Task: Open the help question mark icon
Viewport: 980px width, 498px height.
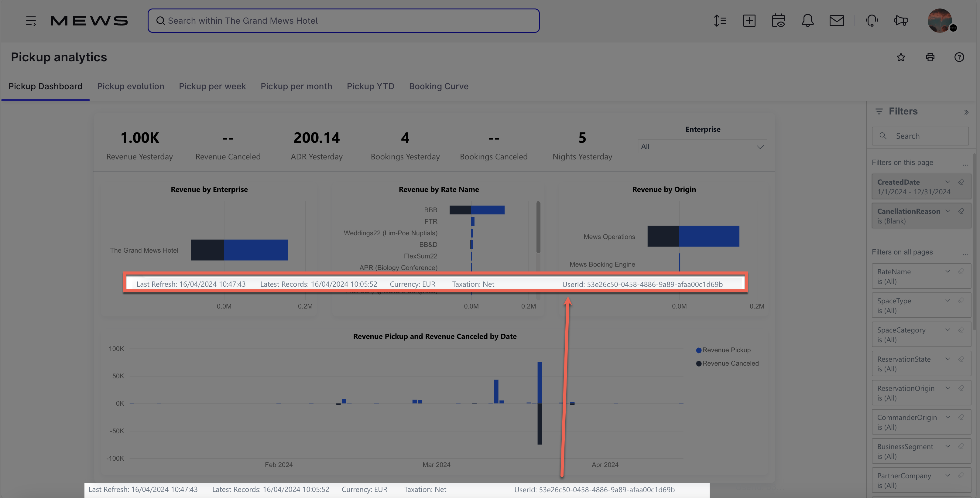Action: click(x=959, y=57)
